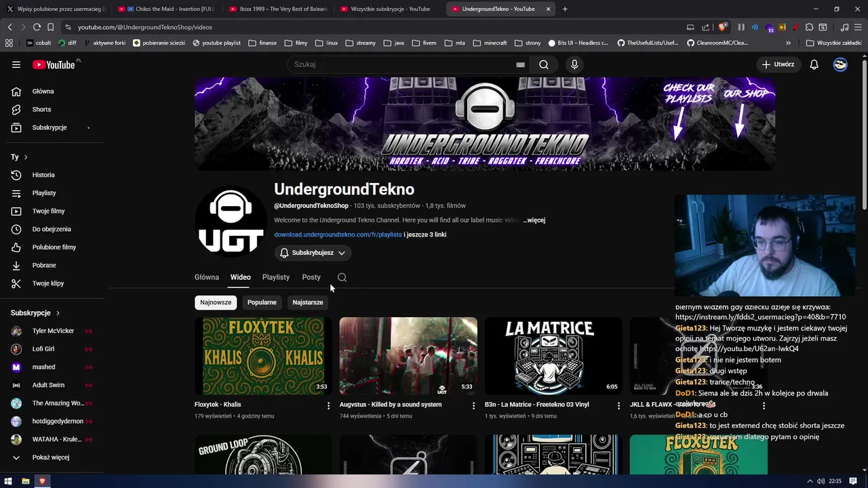Image resolution: width=868 pixels, height=488 pixels.
Task: Open the notifications bell in header
Action: [x=814, y=64]
